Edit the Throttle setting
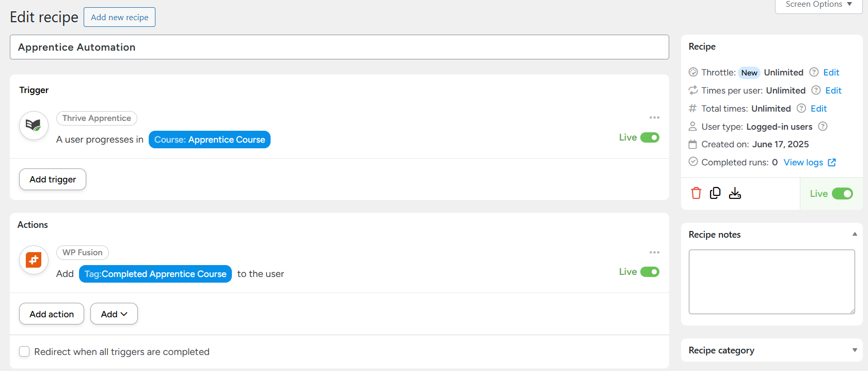This screenshot has height=371, width=868. click(x=831, y=72)
